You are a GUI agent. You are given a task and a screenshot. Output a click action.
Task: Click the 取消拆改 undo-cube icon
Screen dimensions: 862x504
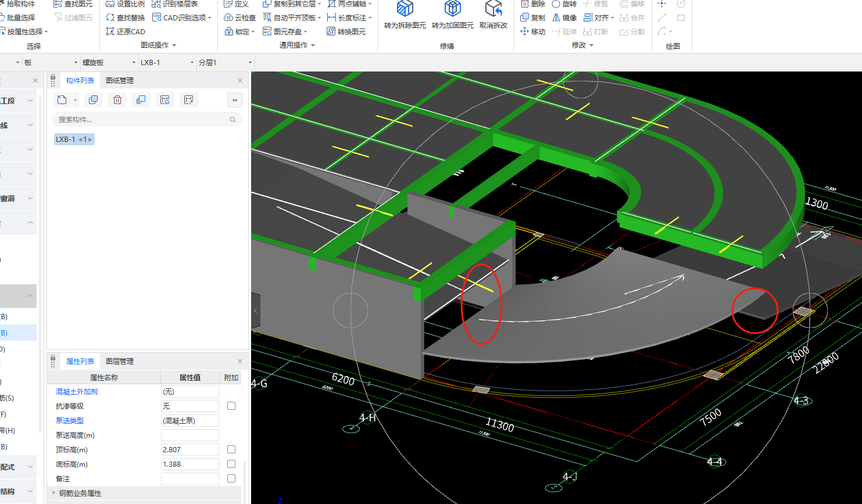tap(493, 9)
